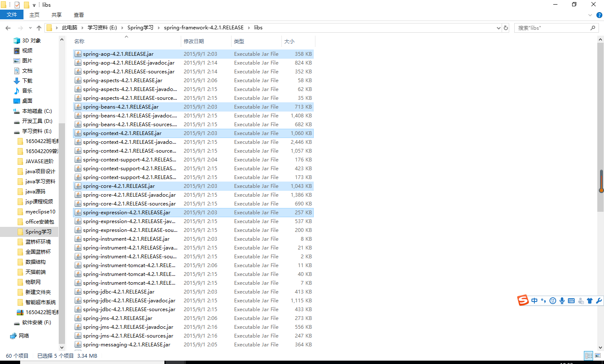Click the 学习资料 (E:) breadcrumb

pos(102,28)
